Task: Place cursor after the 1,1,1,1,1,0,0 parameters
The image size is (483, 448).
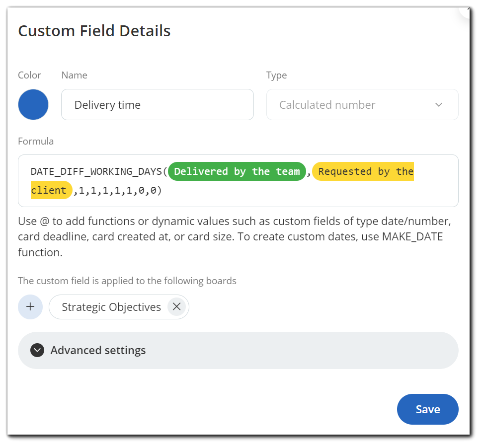Action: [162, 190]
